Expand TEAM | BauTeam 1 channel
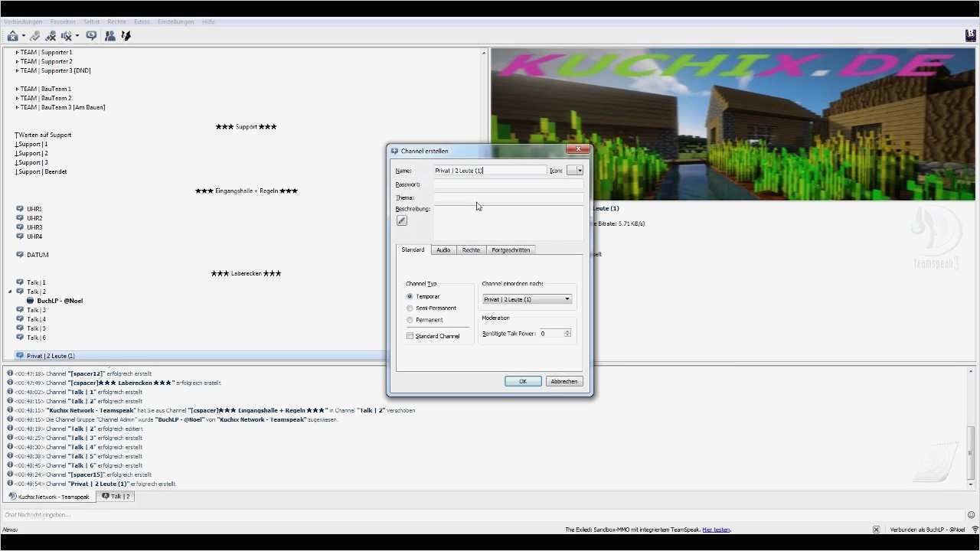980x551 pixels. coord(17,89)
